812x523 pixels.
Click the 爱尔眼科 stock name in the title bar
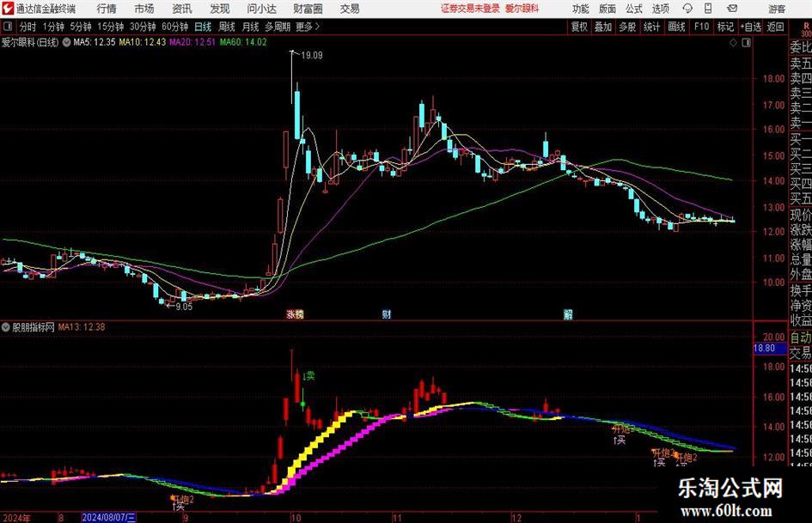point(522,9)
